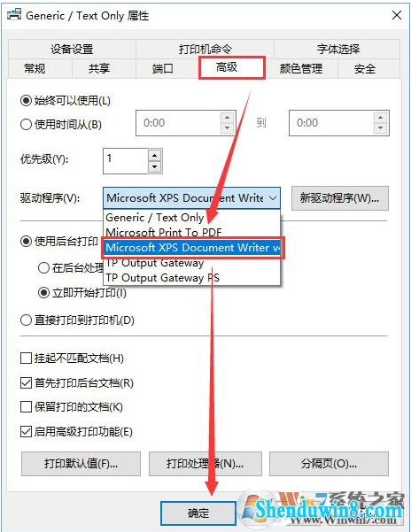Click the priority number input field

click(126, 161)
